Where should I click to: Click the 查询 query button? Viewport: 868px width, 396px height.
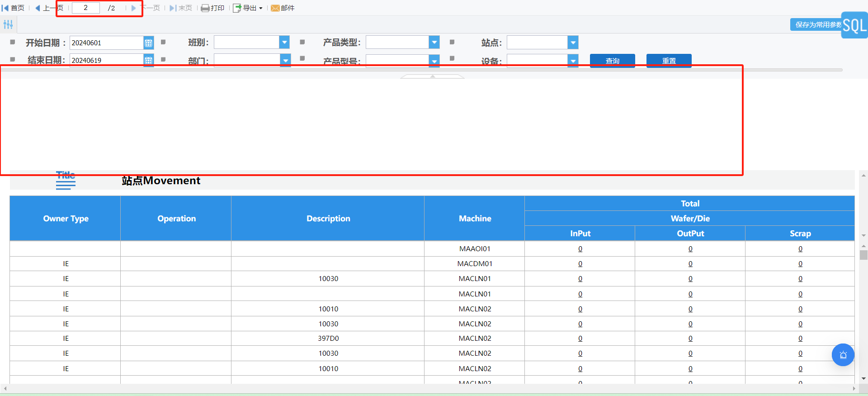click(613, 61)
